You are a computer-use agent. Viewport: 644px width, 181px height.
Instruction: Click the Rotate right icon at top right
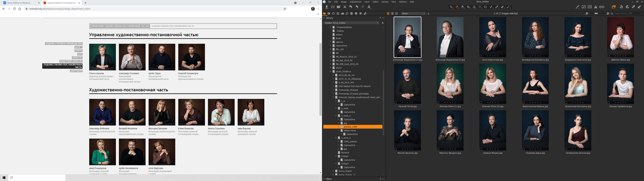pos(627,7)
